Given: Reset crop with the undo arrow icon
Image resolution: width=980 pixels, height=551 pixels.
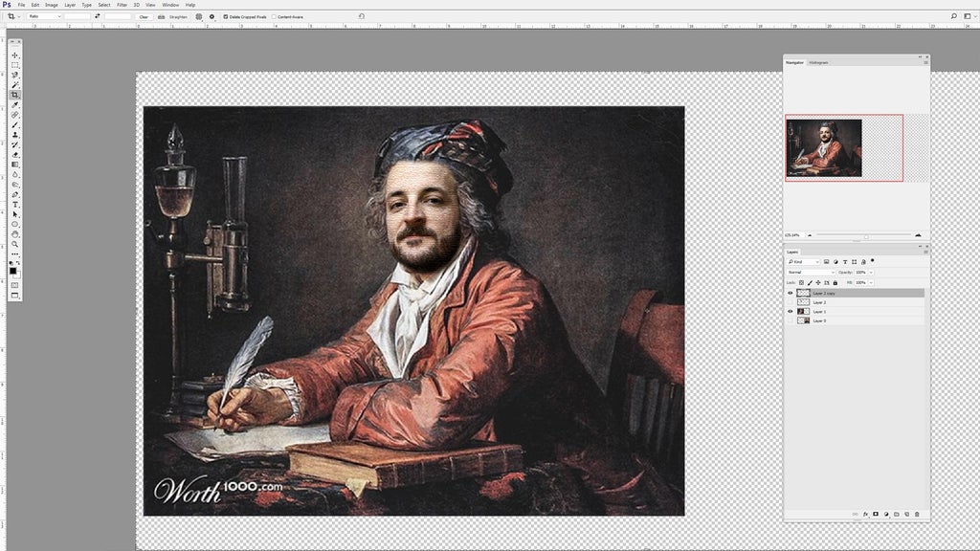Looking at the screenshot, I should tap(361, 16).
